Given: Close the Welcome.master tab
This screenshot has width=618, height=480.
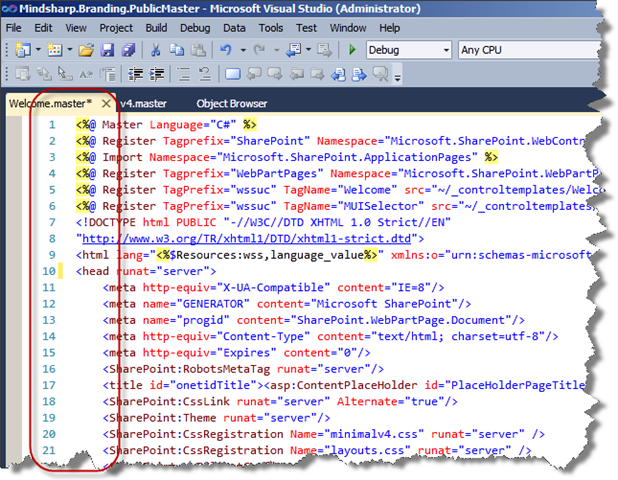Looking at the screenshot, I should 106,103.
